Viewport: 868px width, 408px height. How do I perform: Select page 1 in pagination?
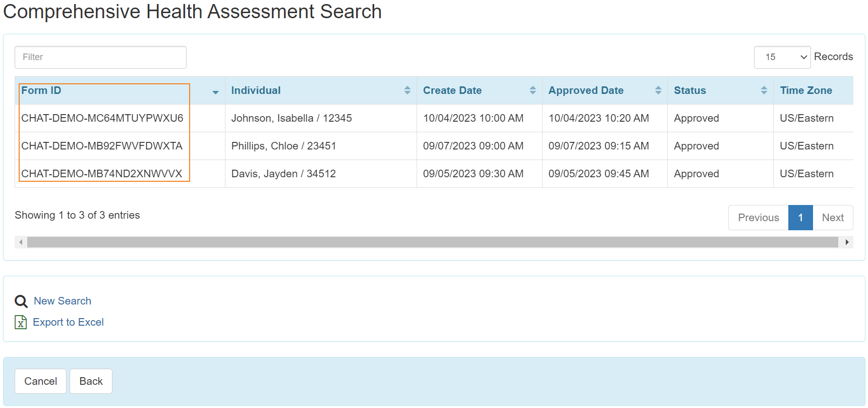800,218
